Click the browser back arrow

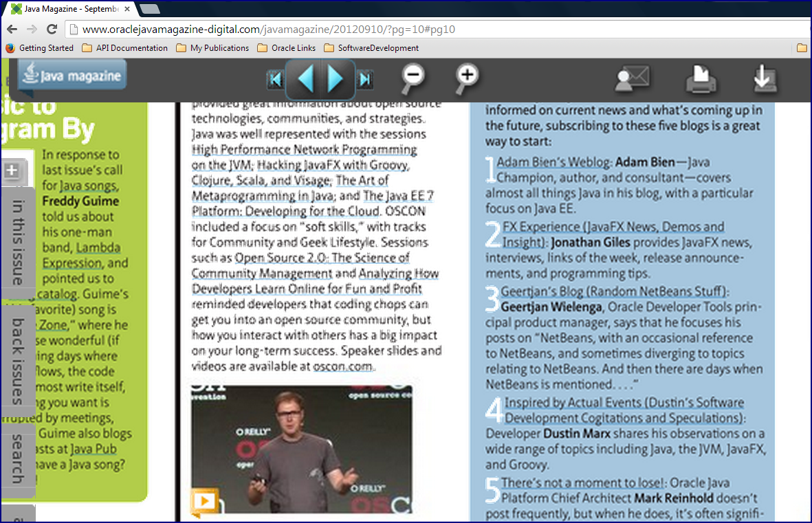coord(12,30)
